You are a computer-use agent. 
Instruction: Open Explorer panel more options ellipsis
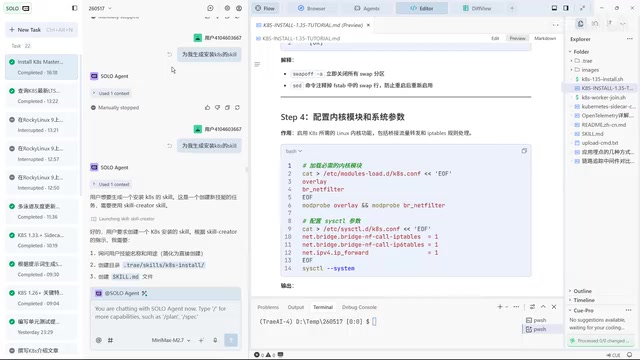tap(629, 39)
